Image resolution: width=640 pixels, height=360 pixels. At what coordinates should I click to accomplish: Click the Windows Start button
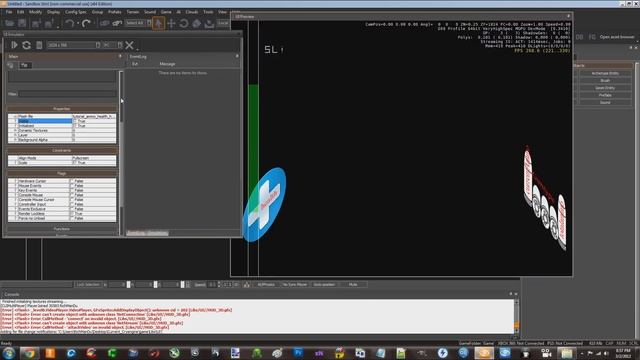(9, 353)
